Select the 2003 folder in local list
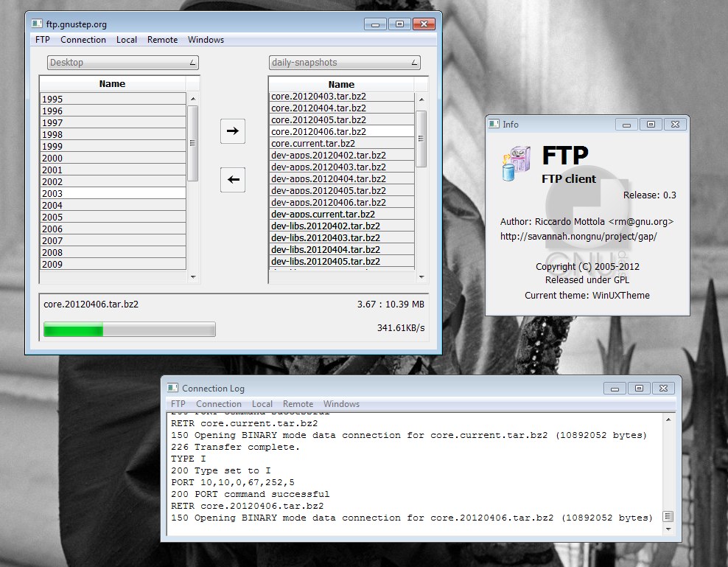 113,193
